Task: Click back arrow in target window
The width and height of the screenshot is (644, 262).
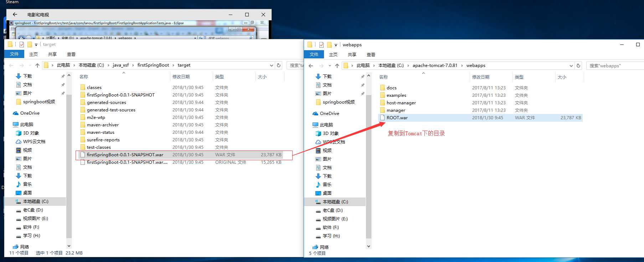Action: tap(11, 65)
